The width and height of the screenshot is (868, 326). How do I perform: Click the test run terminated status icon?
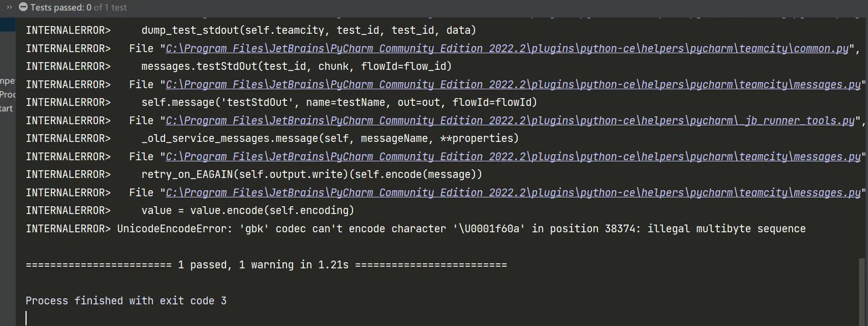[x=22, y=7]
